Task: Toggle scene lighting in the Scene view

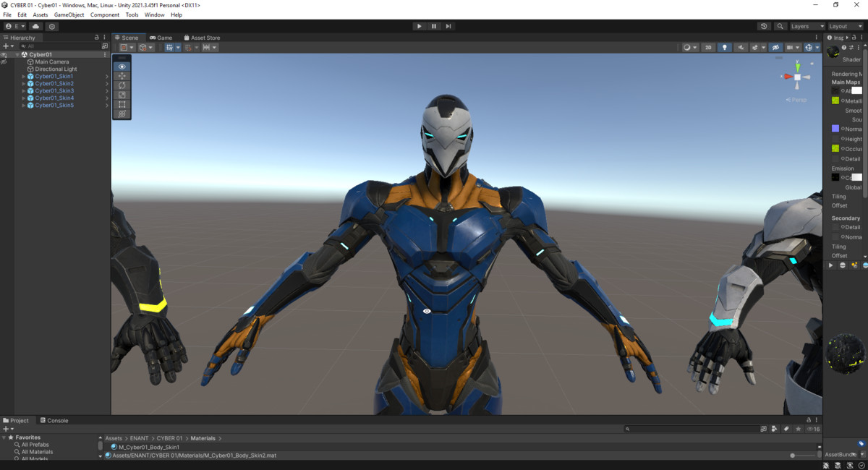Action: (x=725, y=47)
